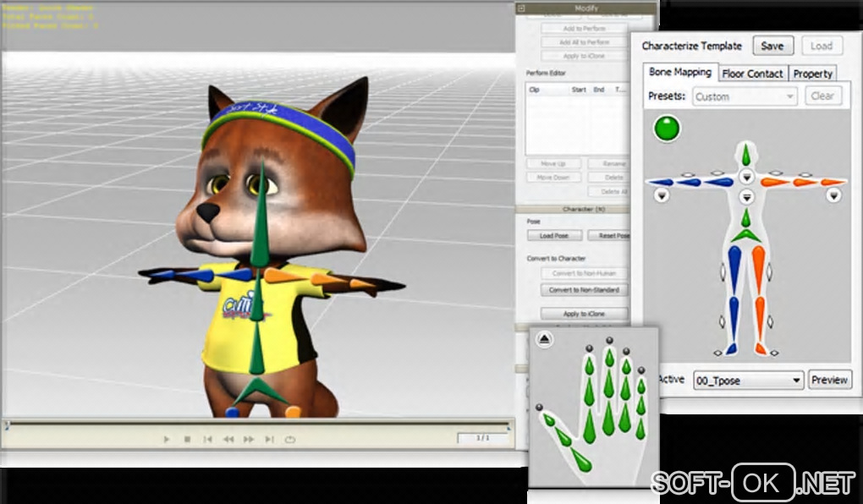Click the green status sphere indicator
The image size is (863, 504).
click(x=667, y=129)
